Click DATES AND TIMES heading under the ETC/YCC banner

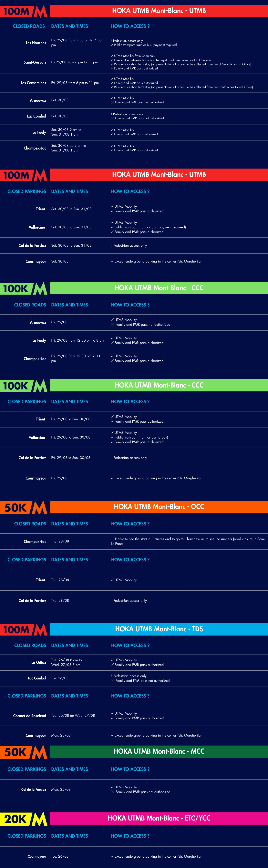click(69, 836)
